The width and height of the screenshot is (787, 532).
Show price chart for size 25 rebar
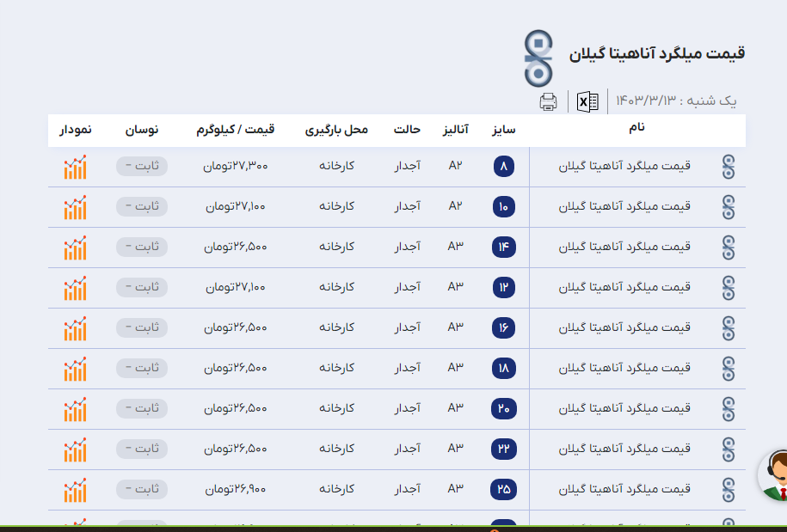[76, 490]
